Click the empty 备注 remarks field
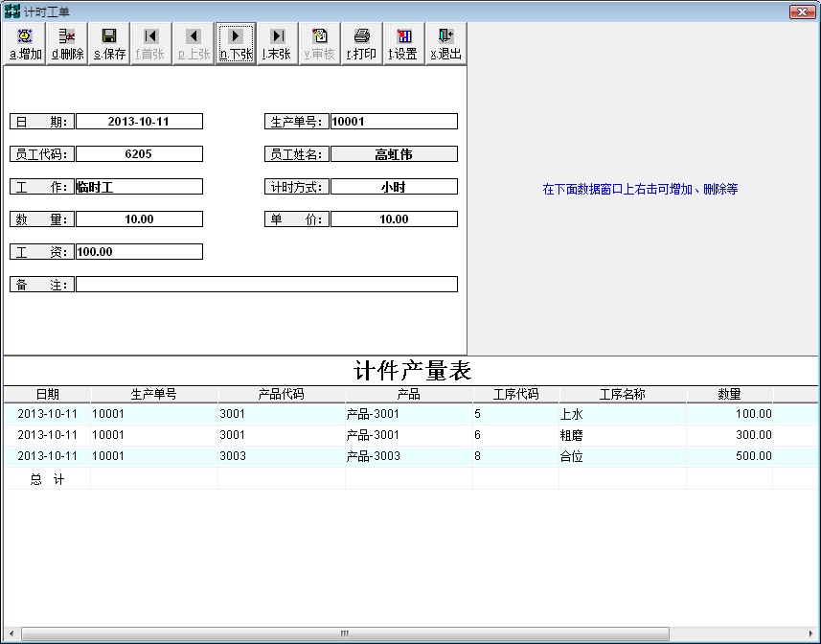821x644 pixels. click(266, 285)
